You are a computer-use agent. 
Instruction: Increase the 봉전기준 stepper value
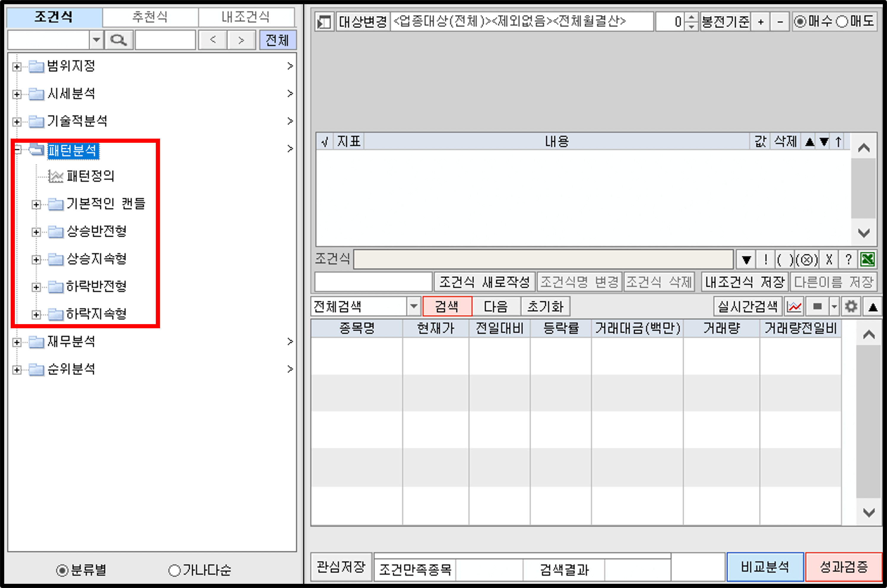tap(692, 17)
